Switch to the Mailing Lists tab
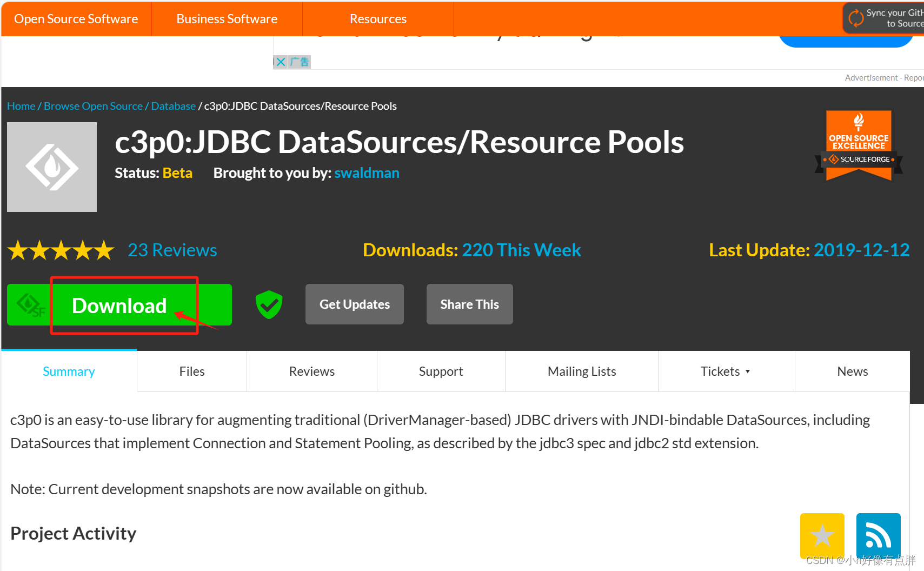This screenshot has height=571, width=924. coord(582,371)
